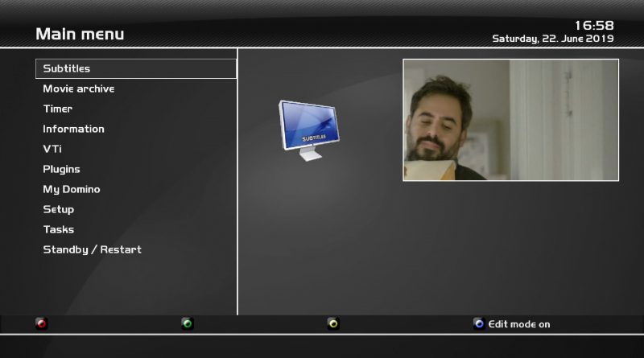Open the Timer menu item

pos(136,109)
